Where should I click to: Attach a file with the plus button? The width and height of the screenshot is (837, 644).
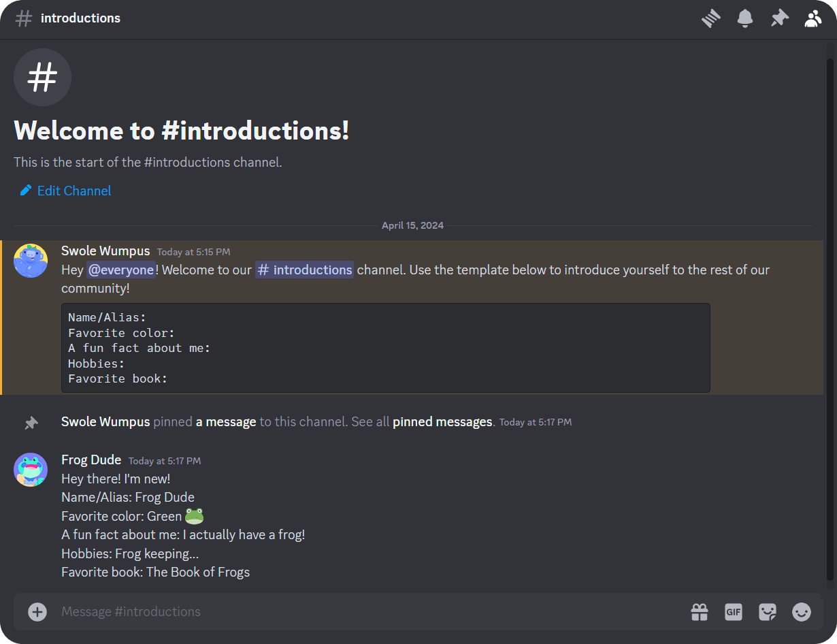point(37,611)
